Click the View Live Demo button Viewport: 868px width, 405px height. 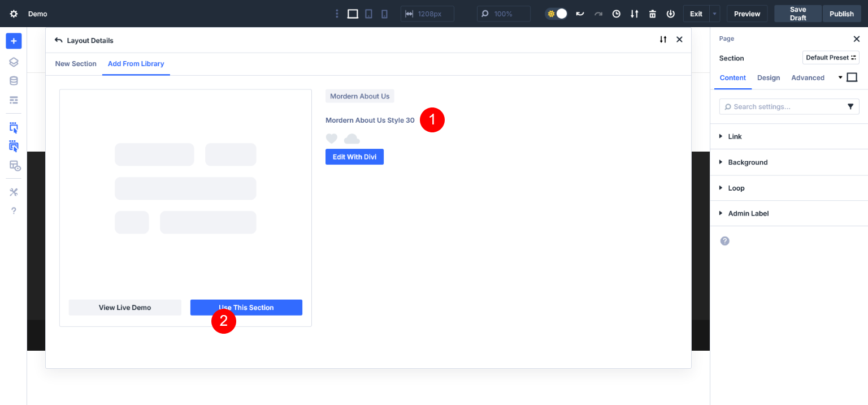(x=125, y=308)
